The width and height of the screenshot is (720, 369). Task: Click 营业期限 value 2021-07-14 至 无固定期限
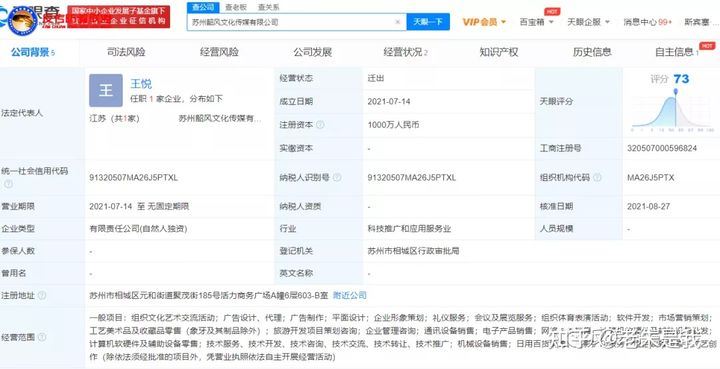pyautogui.click(x=139, y=207)
